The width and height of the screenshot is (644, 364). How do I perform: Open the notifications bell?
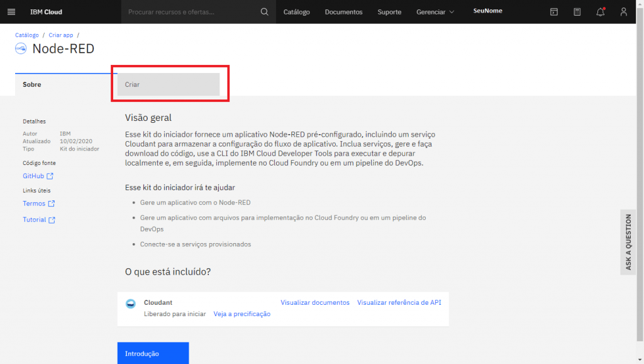tap(601, 12)
